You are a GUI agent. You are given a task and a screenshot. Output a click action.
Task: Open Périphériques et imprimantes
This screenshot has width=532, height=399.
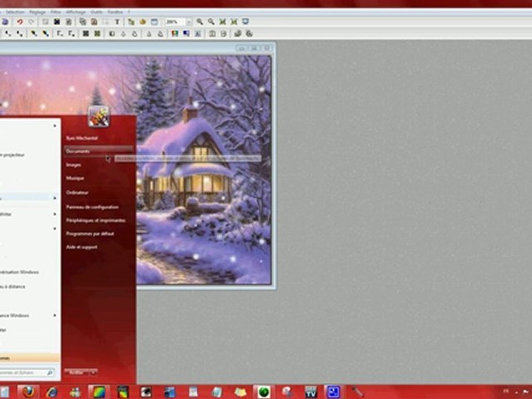pos(95,220)
